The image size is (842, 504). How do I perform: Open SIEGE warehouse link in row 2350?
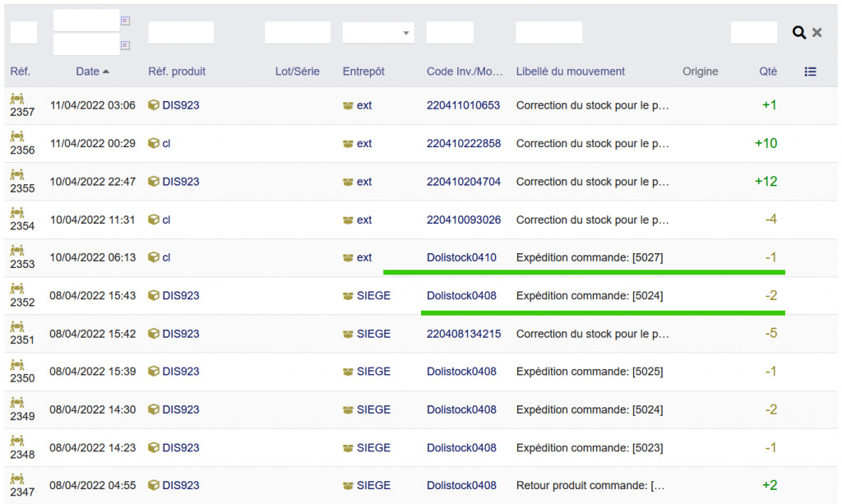[373, 372]
